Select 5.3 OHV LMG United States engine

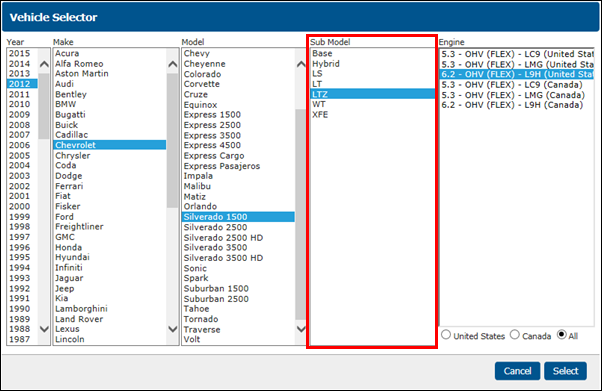[x=517, y=64]
